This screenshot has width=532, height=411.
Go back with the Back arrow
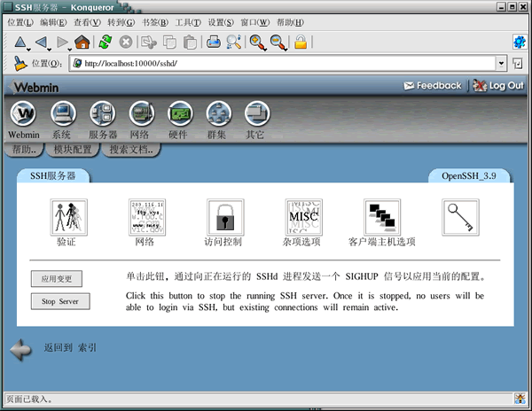(x=41, y=43)
